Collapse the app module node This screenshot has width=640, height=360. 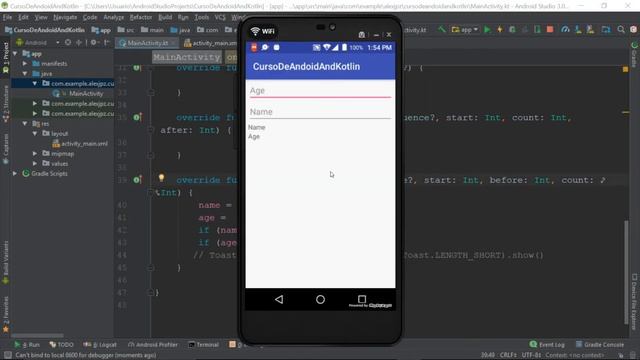pyautogui.click(x=15, y=53)
